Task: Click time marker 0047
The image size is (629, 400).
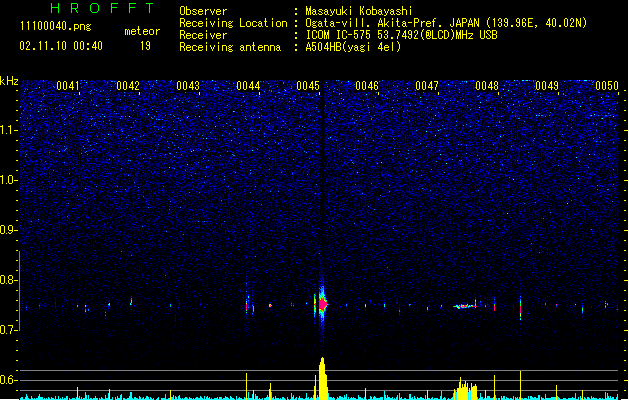Action: 427,86
